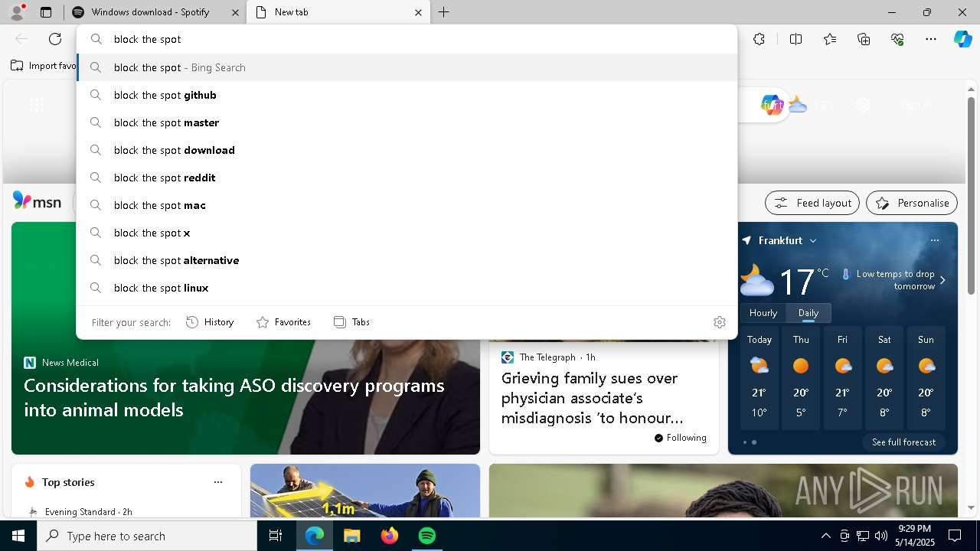Open Browser essentials heart icon
Viewport: 980px width, 551px height.
pos(897,39)
